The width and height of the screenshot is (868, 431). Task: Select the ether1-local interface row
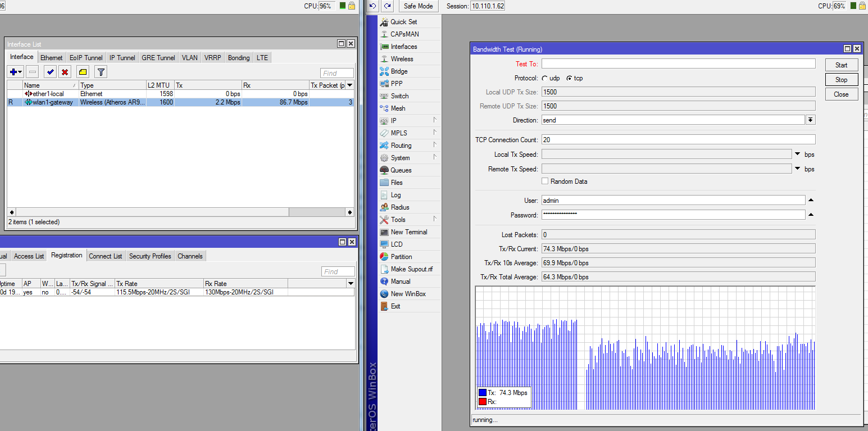(x=180, y=94)
